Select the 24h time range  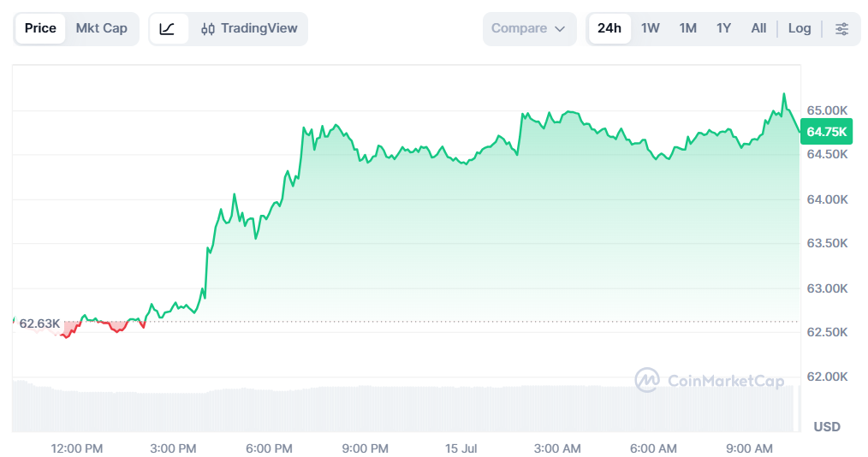tap(609, 28)
